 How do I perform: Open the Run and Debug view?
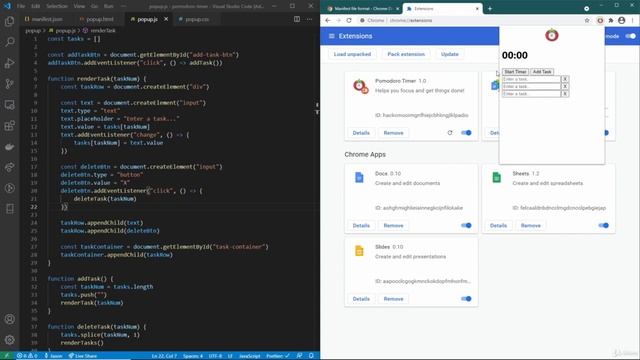(9, 63)
